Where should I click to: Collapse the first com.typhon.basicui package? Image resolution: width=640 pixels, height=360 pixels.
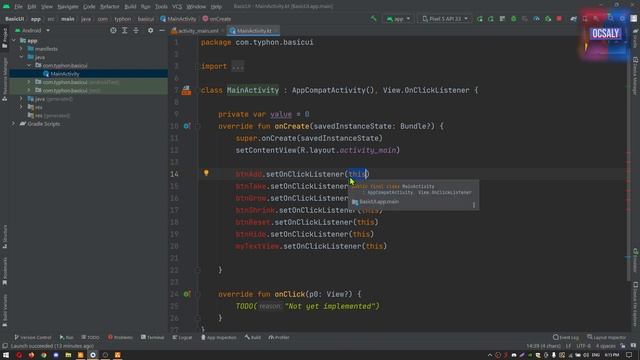coord(29,65)
